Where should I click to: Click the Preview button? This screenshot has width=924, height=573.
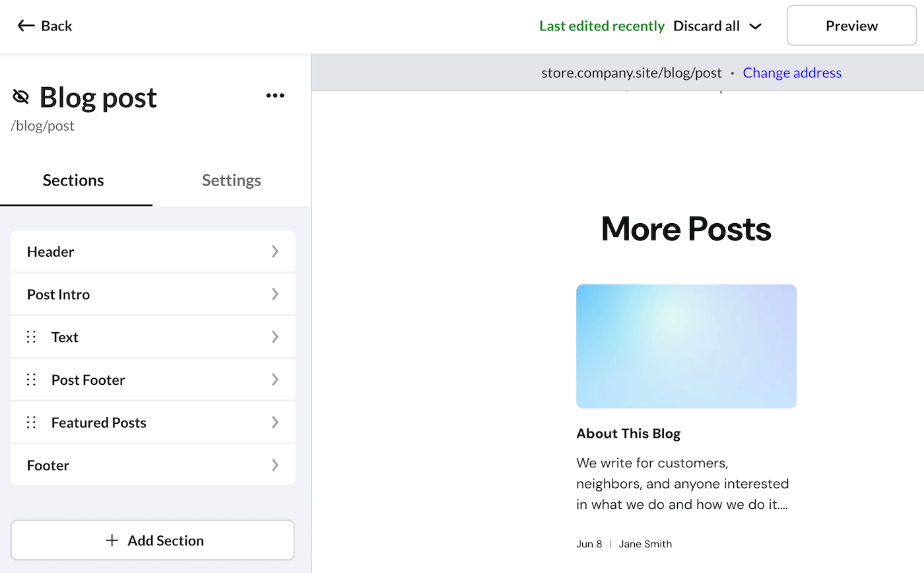[x=851, y=26]
